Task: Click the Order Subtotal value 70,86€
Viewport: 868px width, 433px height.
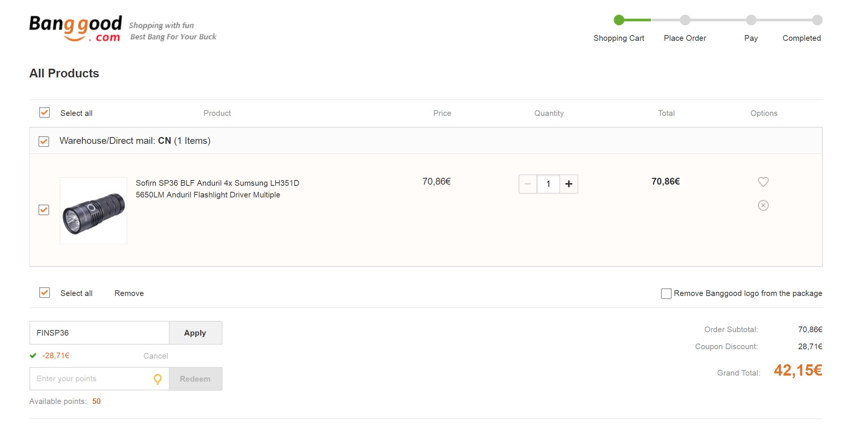Action: coord(810,330)
